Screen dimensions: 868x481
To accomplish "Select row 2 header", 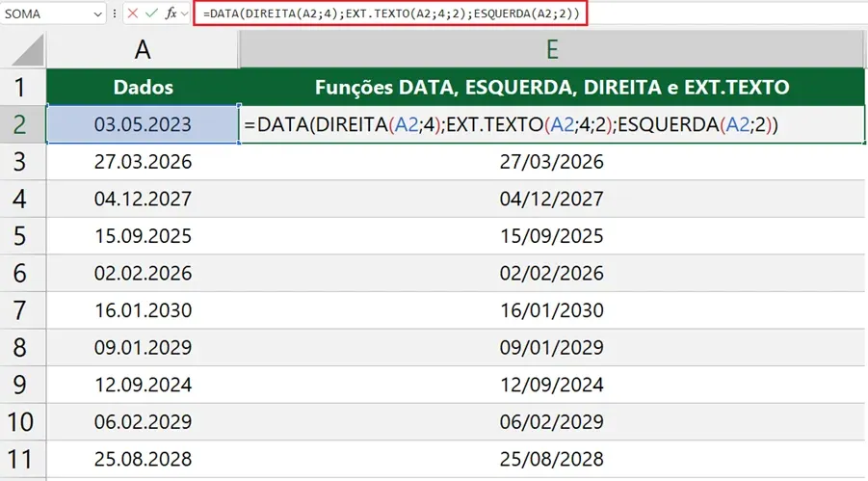I will 23,124.
